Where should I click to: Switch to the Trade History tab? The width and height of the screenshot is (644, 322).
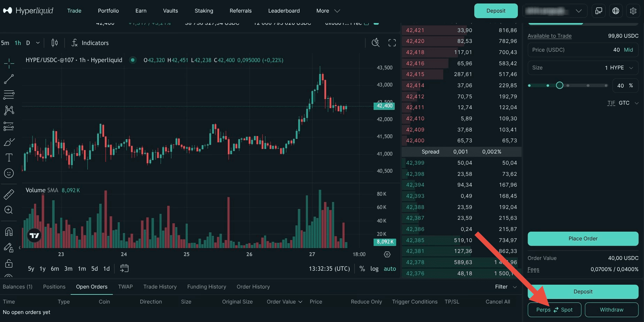point(160,287)
